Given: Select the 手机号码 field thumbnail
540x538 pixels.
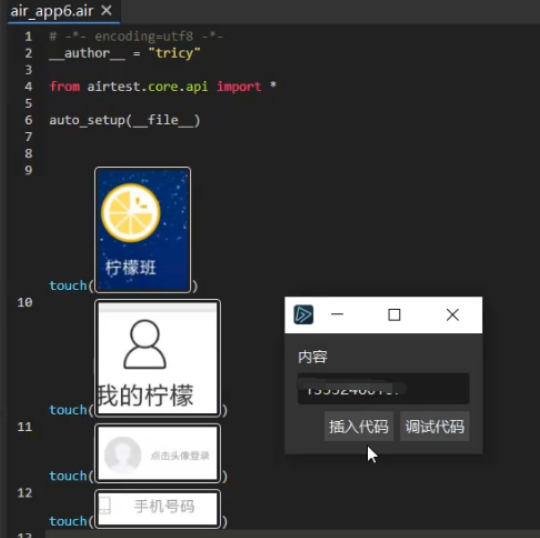Looking at the screenshot, I should click(x=157, y=509).
